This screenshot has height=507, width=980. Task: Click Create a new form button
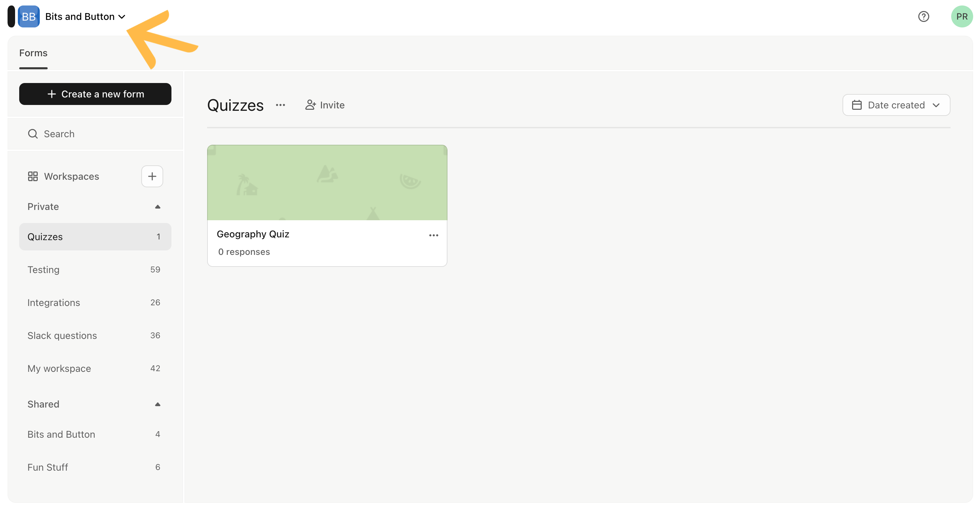coord(95,94)
